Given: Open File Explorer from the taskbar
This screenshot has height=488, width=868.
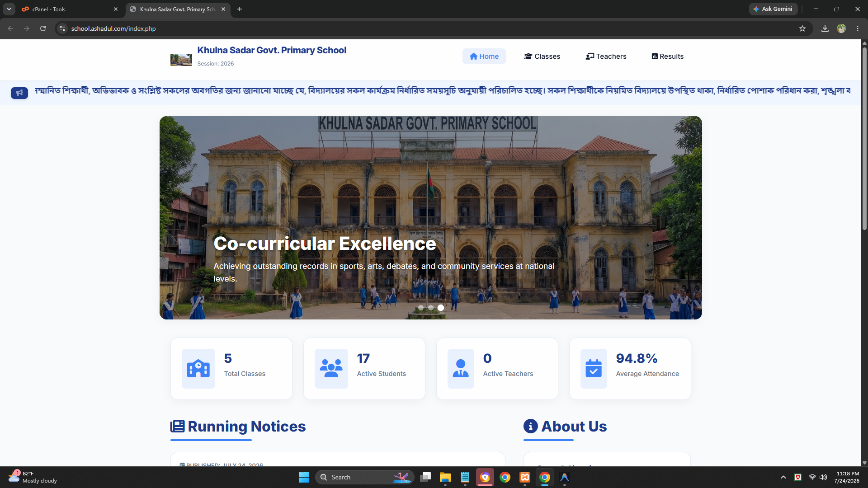Looking at the screenshot, I should [445, 477].
